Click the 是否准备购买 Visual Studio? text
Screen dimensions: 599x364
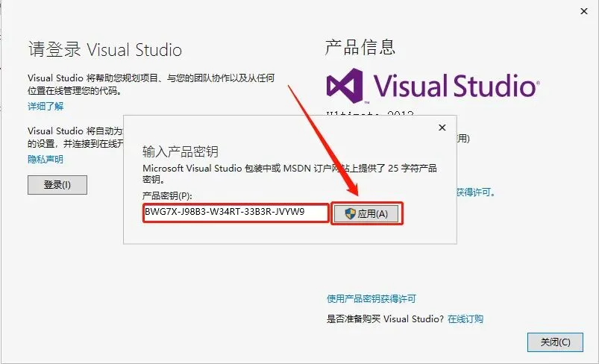point(385,319)
